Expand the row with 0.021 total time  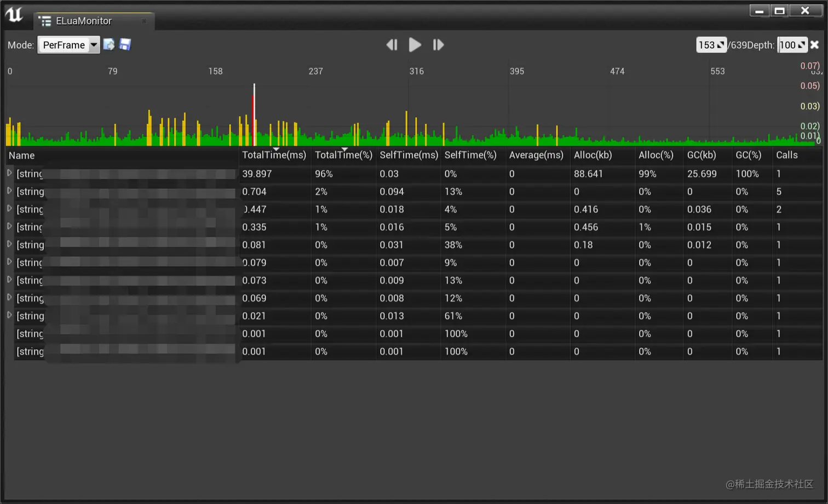[x=9, y=315]
